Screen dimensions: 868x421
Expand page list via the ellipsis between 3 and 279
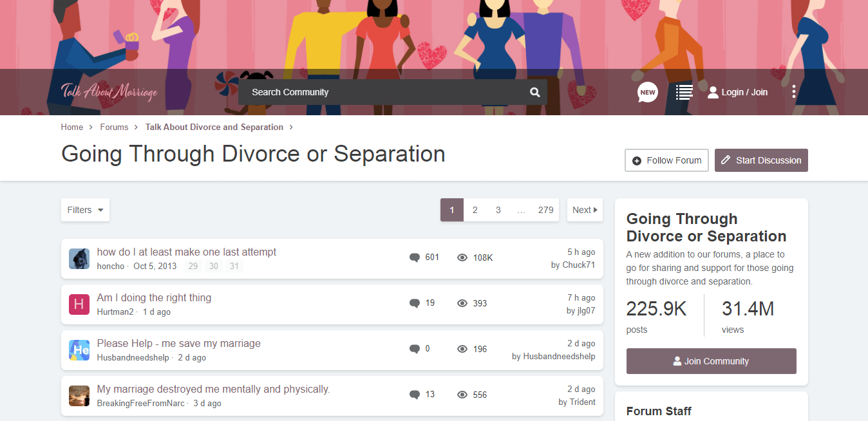(521, 209)
